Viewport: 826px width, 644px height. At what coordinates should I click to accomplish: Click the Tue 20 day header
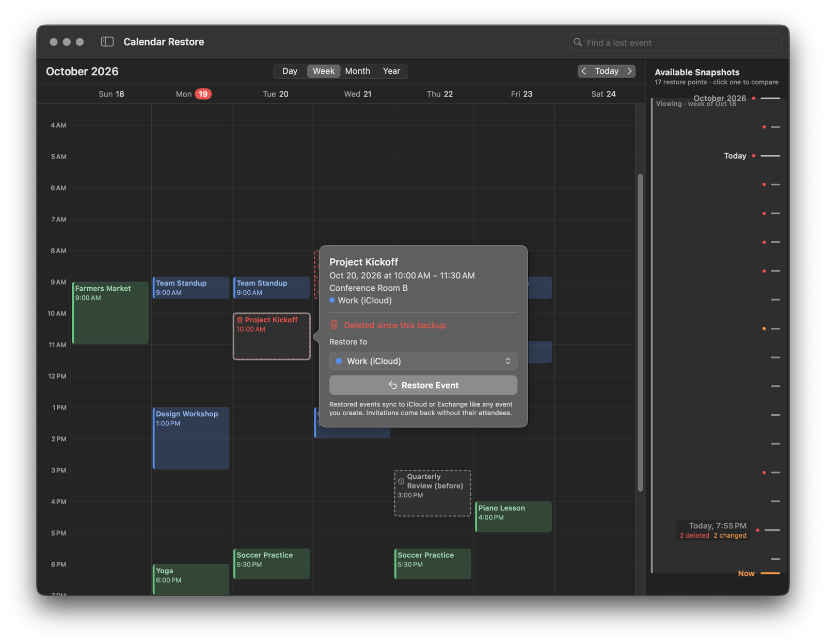(x=275, y=94)
